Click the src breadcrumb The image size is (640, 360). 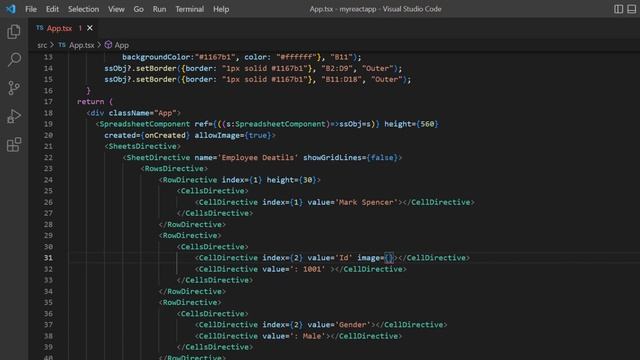coord(42,45)
